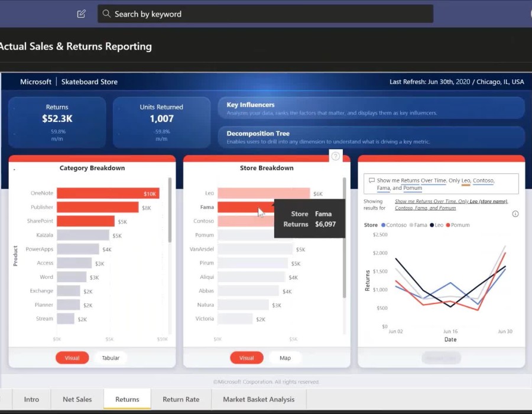This screenshot has width=532, height=414.
Task: Open the Intro report tab
Action: 32,399
